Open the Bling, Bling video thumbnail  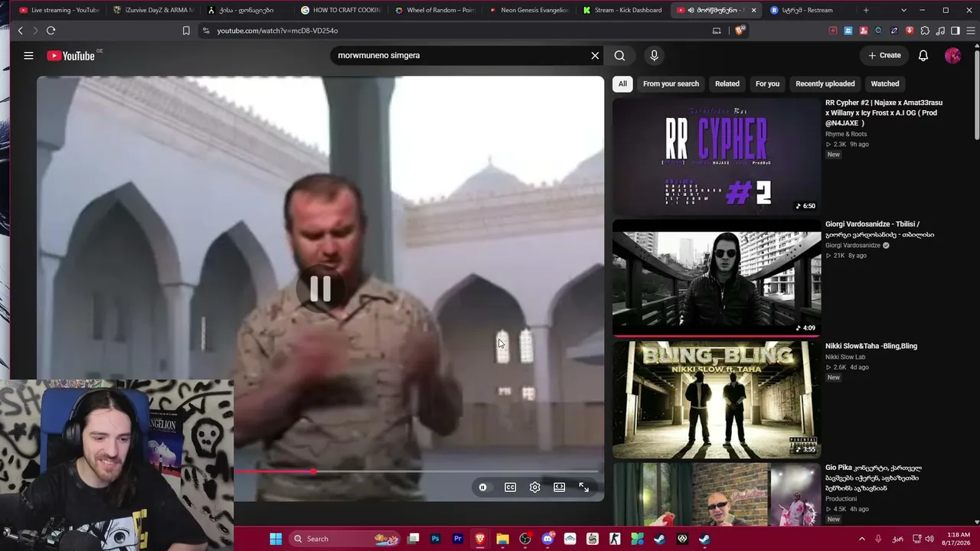717,400
